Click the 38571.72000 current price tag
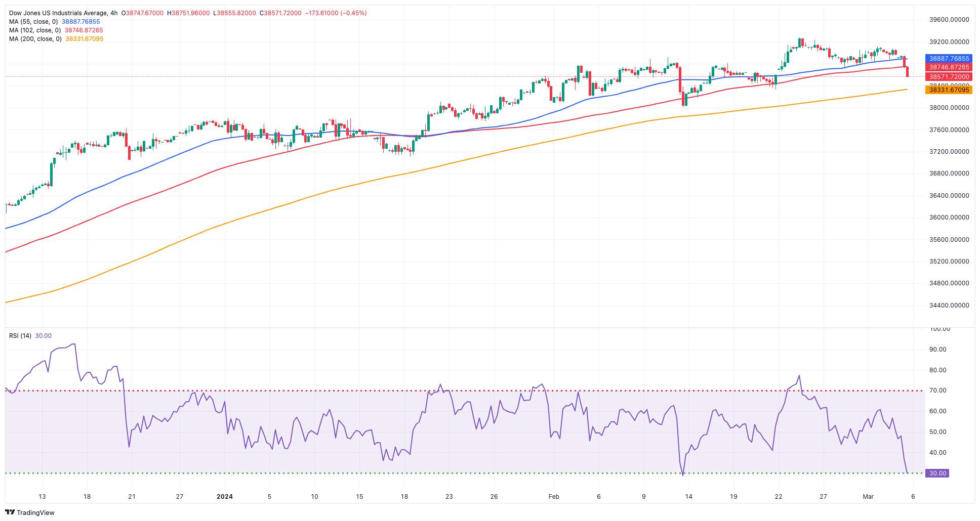Viewport: 980px width, 521px height. [949, 77]
